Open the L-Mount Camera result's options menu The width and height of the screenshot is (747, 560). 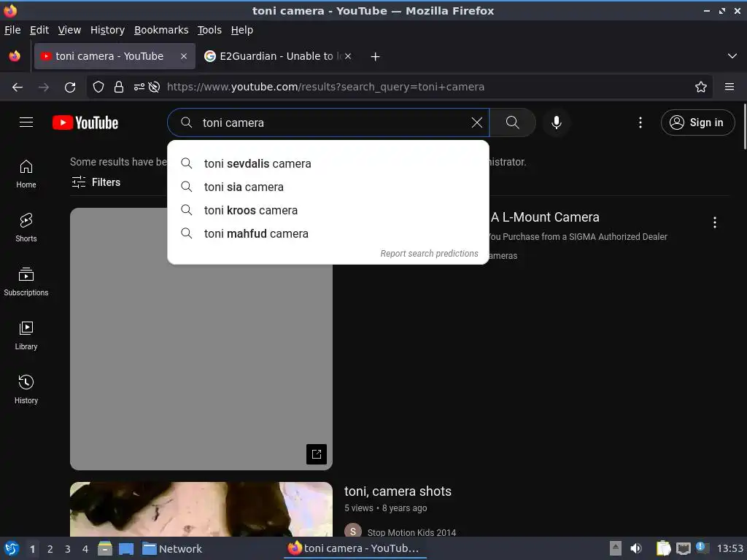click(x=715, y=222)
